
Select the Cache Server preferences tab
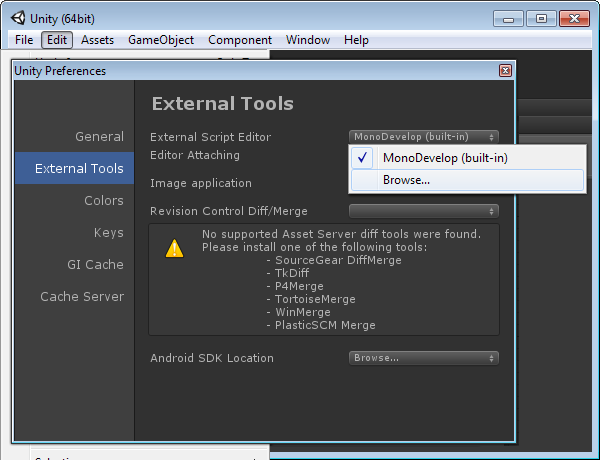pos(75,296)
